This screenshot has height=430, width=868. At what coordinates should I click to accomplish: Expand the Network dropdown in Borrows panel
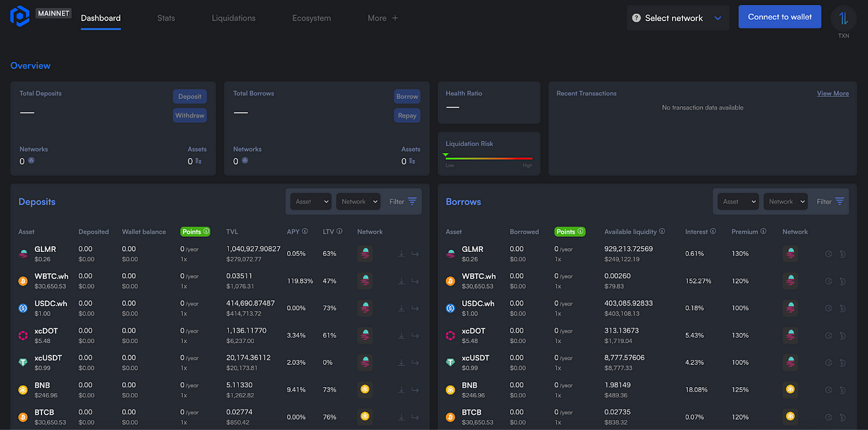point(785,202)
